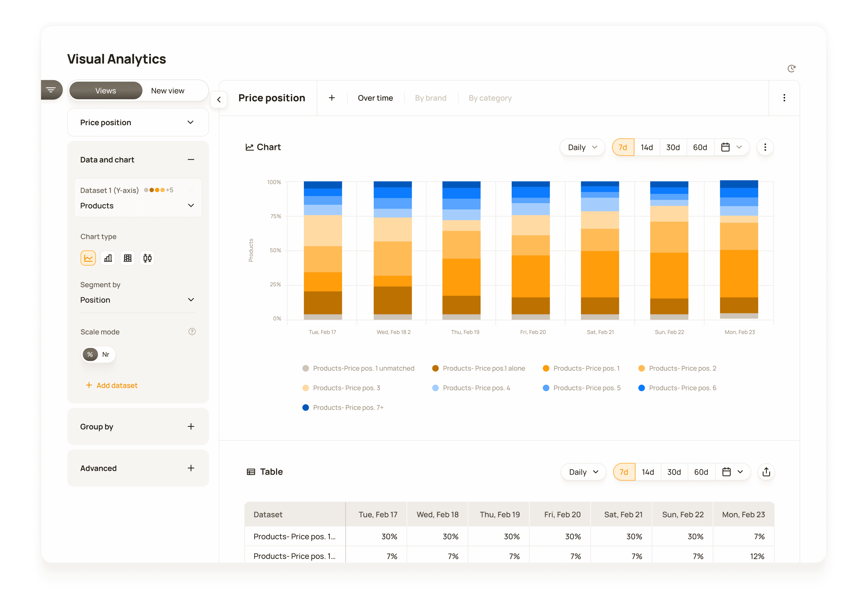Viewport: 868px width, 590px height.
Task: Click the refresh icon at top right
Action: click(x=791, y=69)
